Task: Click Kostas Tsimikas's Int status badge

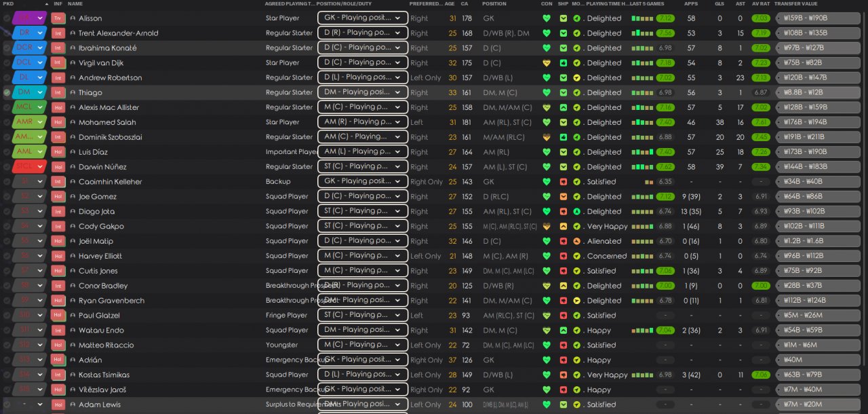Action: (x=58, y=375)
